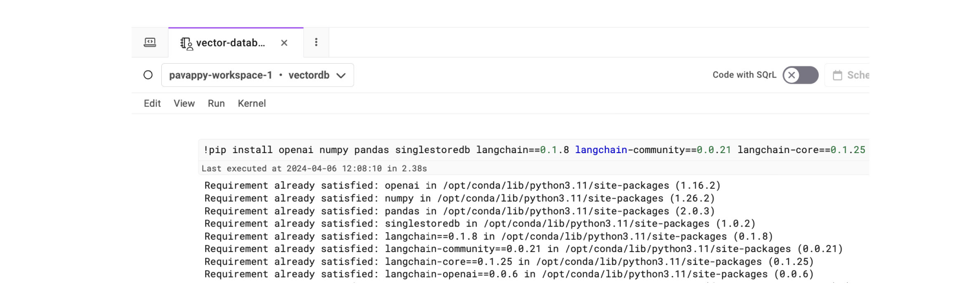Click the X icon to close vector-datab notebook

click(x=284, y=43)
